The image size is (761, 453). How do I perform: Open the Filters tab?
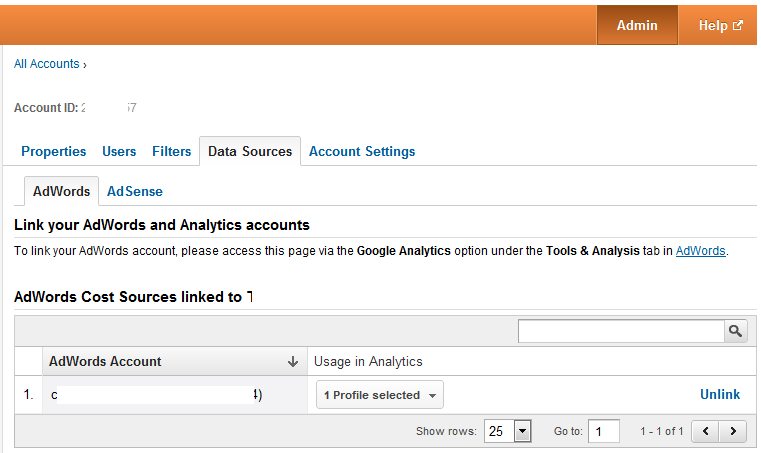pos(171,151)
